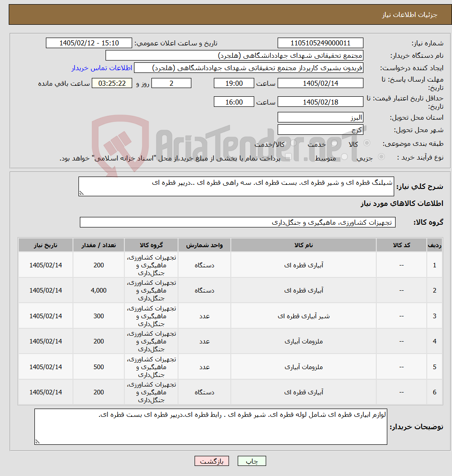Click the request creator name field
The image size is (452, 476).
(248, 68)
